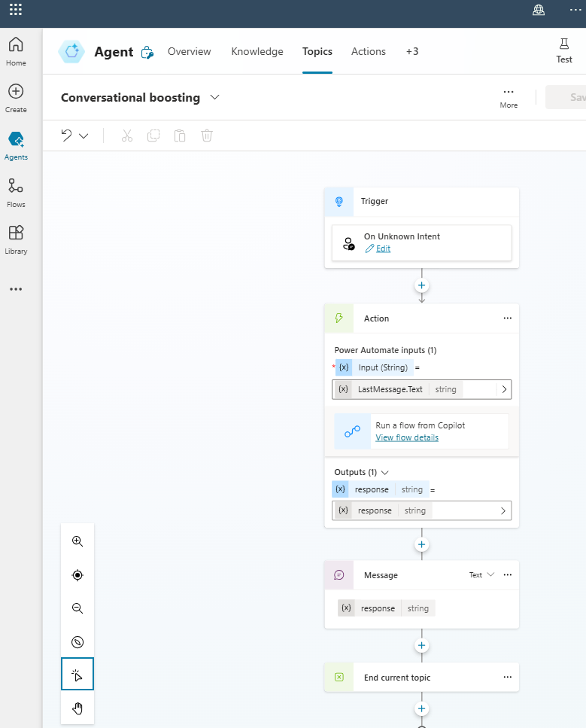
Task: Click the Delete trash icon
Action: coord(206,136)
